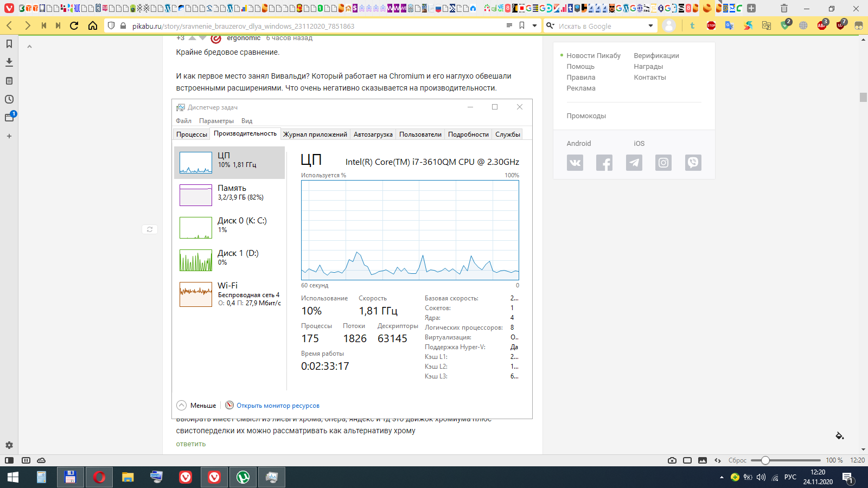Go back to the previous page
This screenshot has height=488, width=868.
pos(9,25)
